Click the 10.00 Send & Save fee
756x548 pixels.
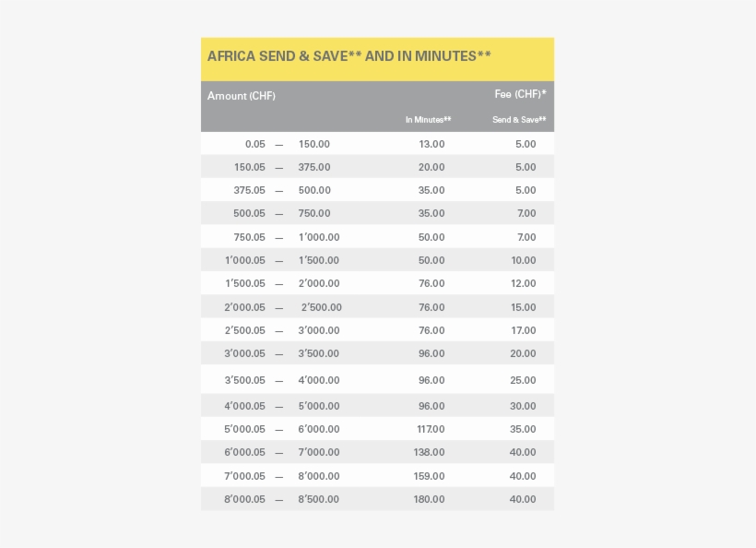click(523, 260)
